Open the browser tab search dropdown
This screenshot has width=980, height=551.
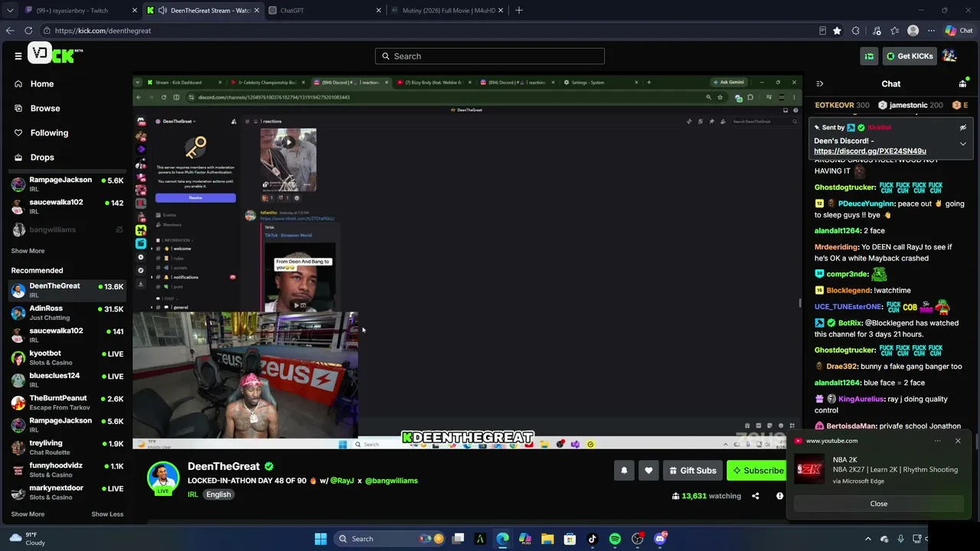(x=10, y=11)
